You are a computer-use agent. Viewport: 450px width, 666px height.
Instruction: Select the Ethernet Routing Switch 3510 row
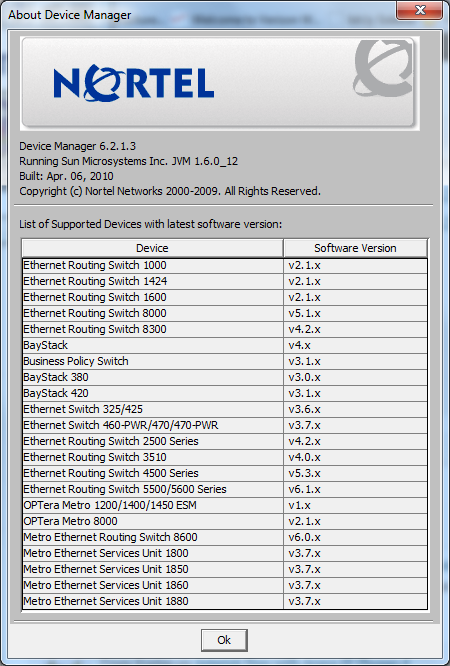point(225,457)
